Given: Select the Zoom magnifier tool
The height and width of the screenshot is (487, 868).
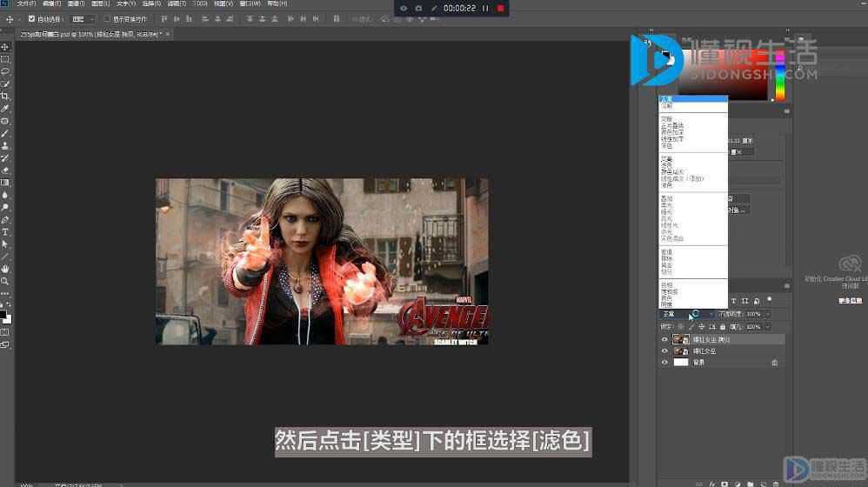Looking at the screenshot, I should (x=5, y=281).
